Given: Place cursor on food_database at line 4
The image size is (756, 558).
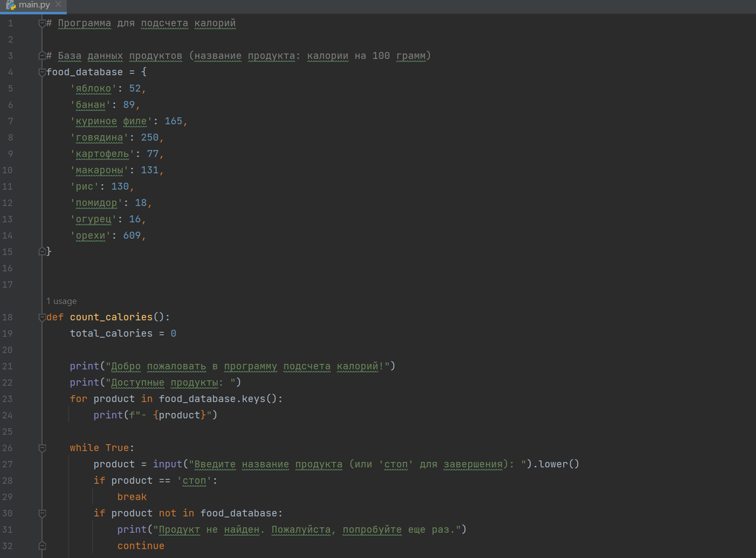Looking at the screenshot, I should (84, 72).
